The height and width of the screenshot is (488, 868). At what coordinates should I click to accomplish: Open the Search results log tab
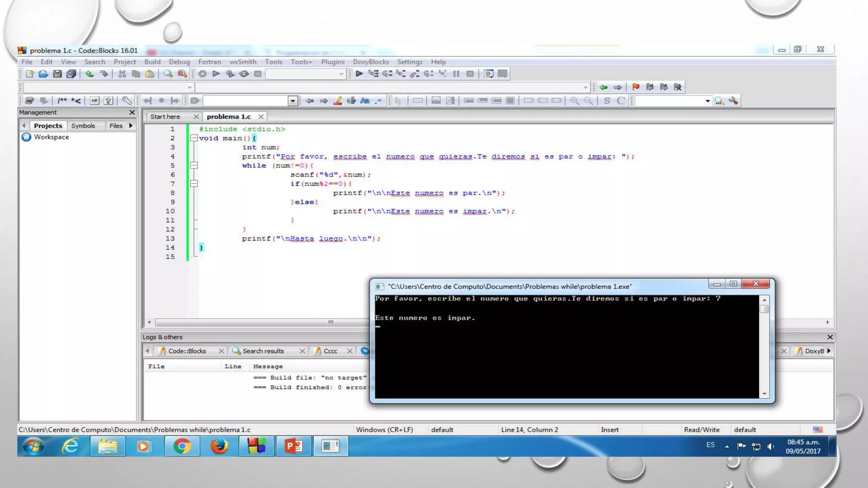(x=263, y=351)
